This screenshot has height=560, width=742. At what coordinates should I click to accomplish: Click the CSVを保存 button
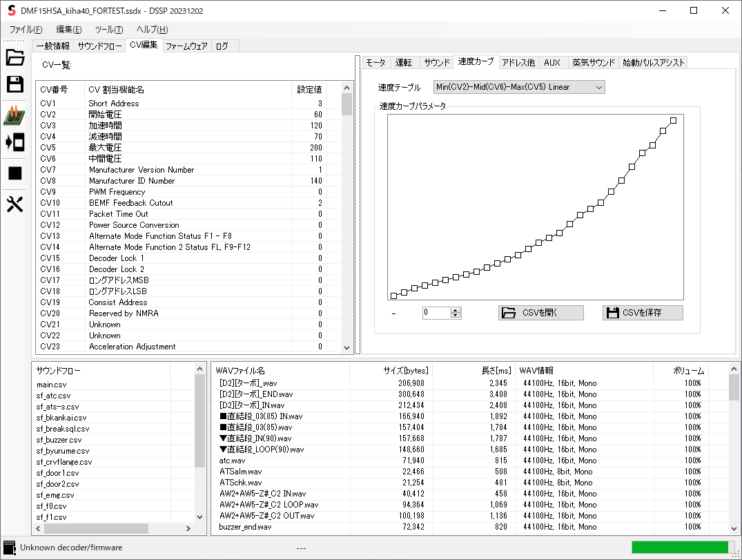tap(642, 313)
